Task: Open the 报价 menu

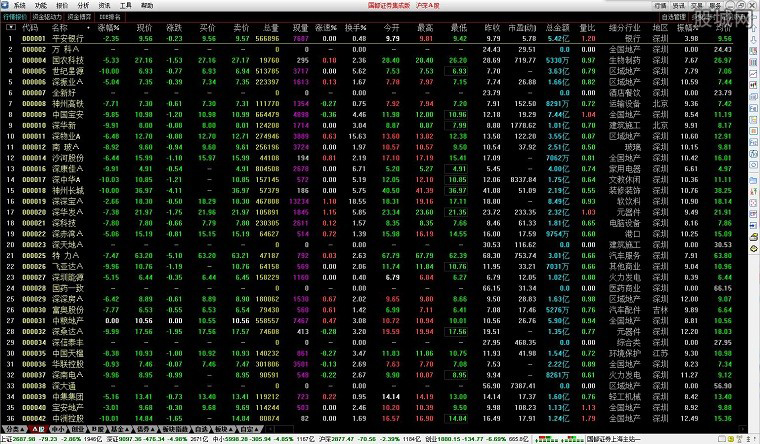Action: pyautogui.click(x=62, y=5)
